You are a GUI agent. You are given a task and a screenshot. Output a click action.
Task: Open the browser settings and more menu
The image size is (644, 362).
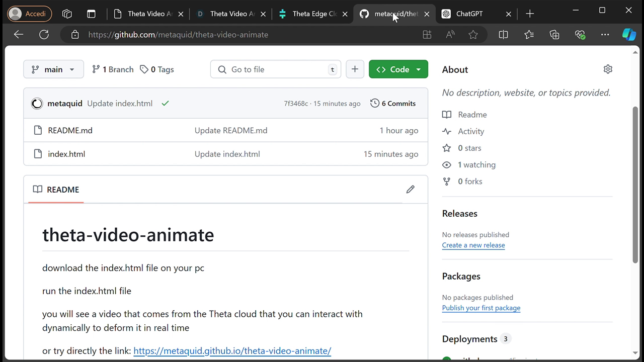click(x=605, y=35)
